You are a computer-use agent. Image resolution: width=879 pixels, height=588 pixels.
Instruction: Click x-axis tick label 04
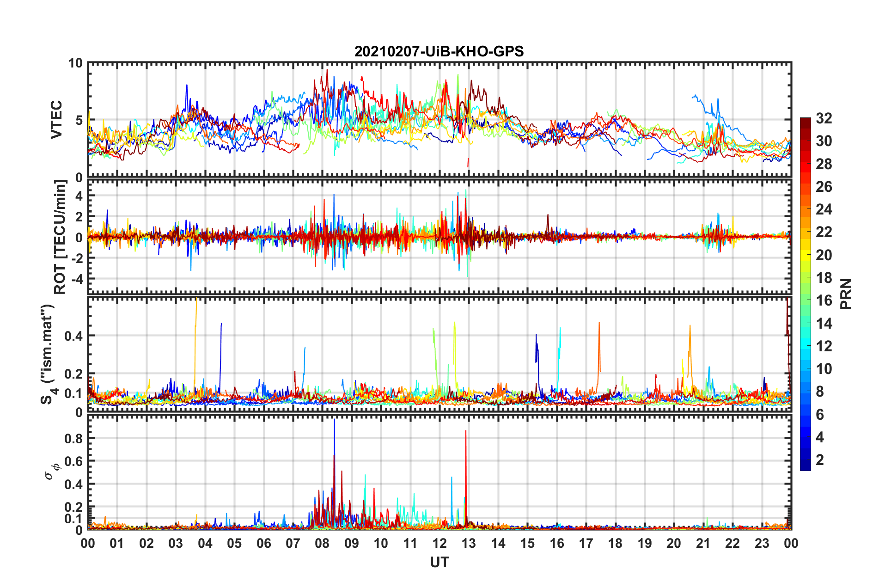coord(205,543)
